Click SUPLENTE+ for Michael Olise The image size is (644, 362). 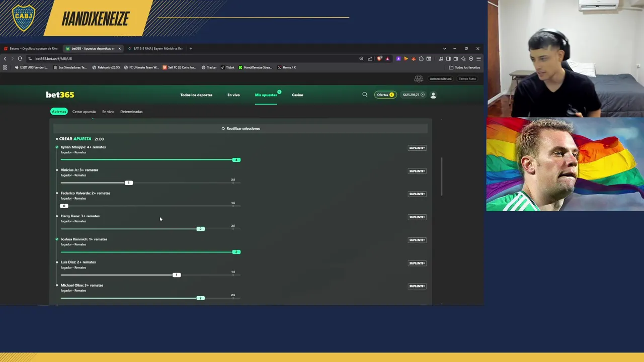417,286
